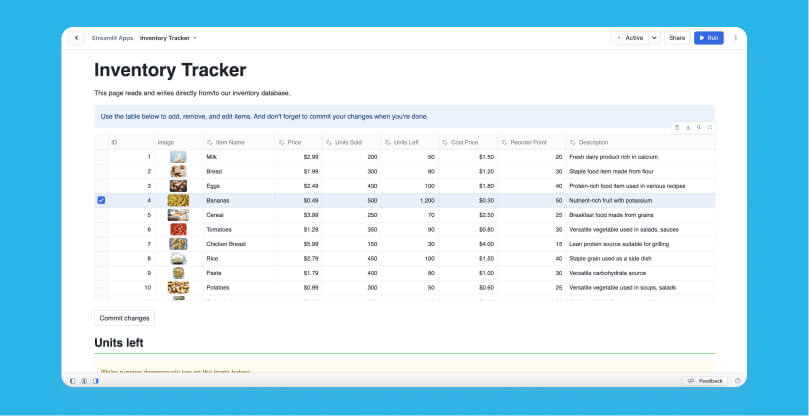The width and height of the screenshot is (809, 416).
Task: Open the three-dot menu beside Run
Action: point(736,38)
